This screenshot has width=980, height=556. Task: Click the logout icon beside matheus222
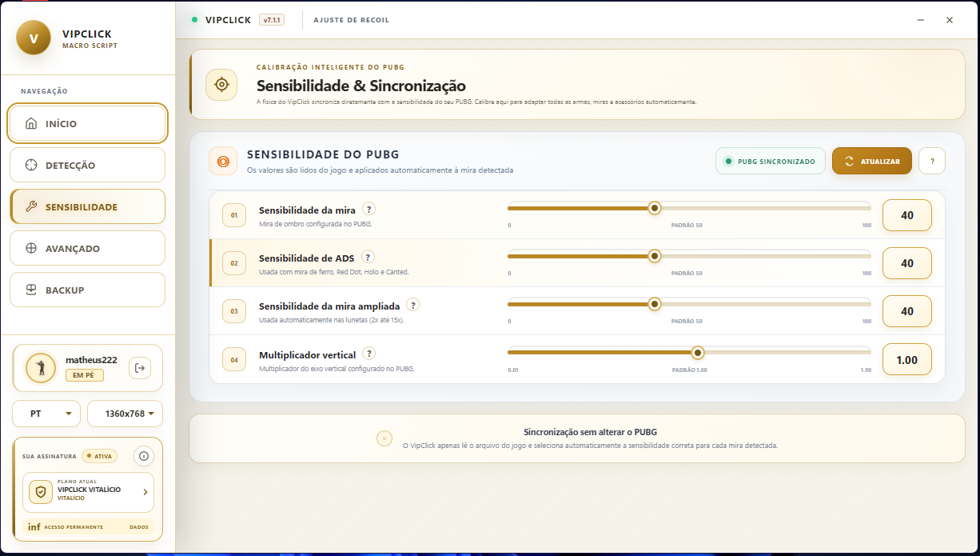click(140, 368)
